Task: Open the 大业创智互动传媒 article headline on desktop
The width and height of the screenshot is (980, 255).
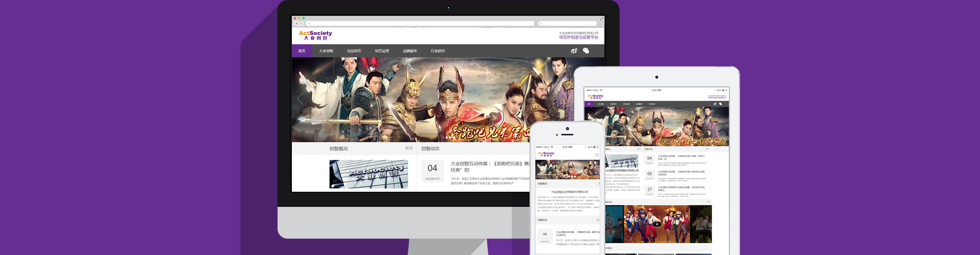Action: click(x=490, y=167)
